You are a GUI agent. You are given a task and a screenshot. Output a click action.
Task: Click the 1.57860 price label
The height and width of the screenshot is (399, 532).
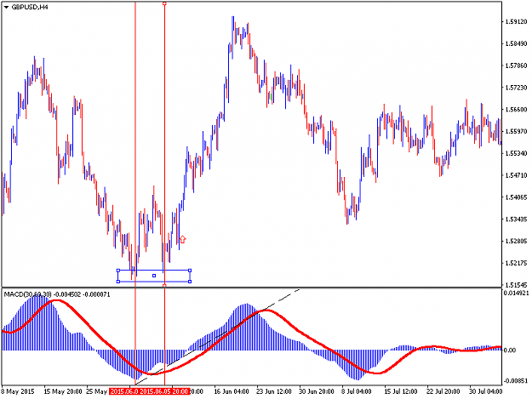coord(516,66)
